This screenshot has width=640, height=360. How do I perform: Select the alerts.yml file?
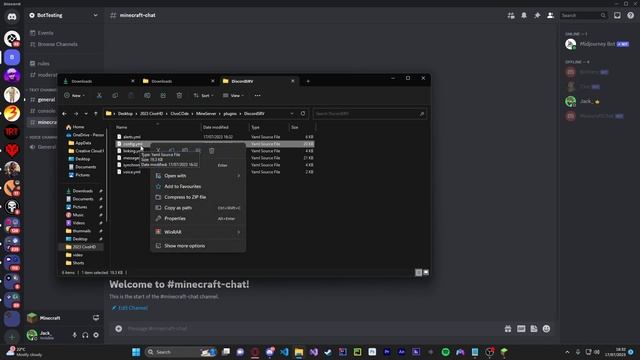(131, 137)
